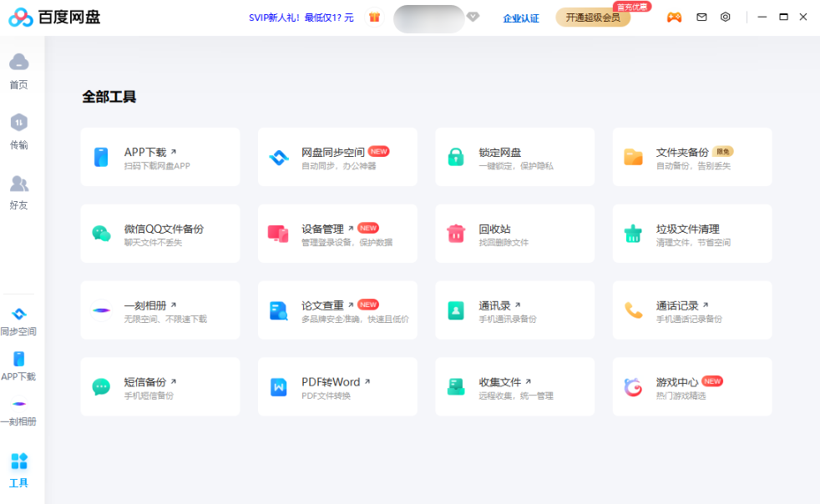This screenshot has width=820, height=504.
Task: Click the 网盘同步空间 sync icon in card
Action: (279, 157)
